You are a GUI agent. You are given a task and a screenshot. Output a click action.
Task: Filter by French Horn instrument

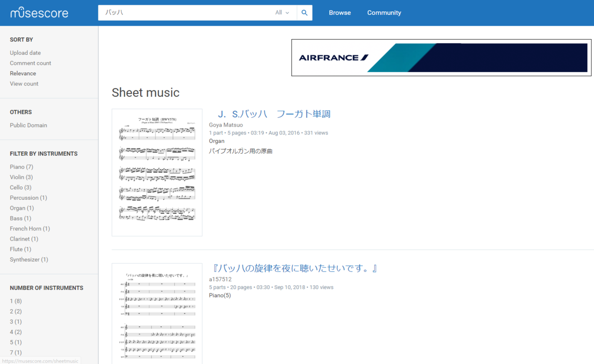(30, 228)
